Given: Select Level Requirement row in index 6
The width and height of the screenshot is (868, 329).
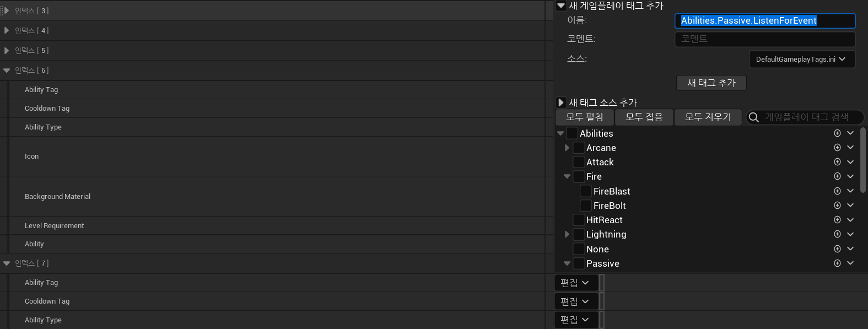Looking at the screenshot, I should (277, 226).
